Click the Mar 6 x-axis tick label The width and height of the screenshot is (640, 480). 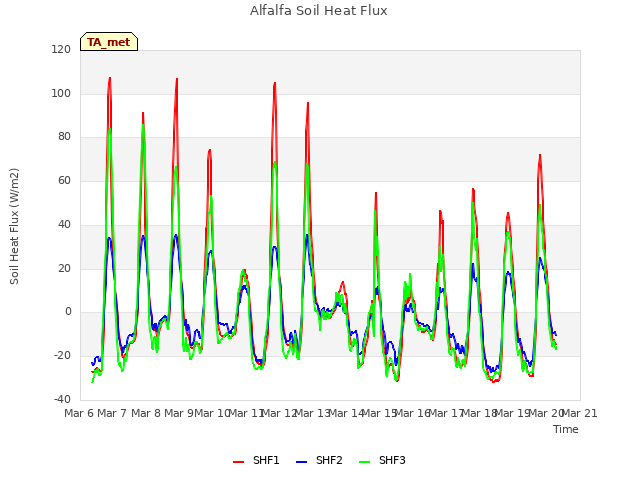[79, 413]
